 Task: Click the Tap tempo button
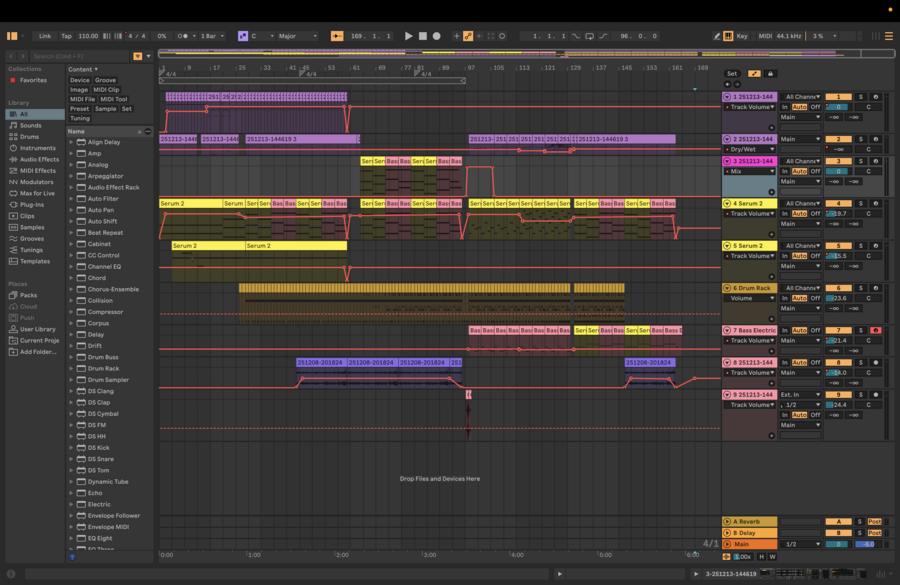pos(66,36)
